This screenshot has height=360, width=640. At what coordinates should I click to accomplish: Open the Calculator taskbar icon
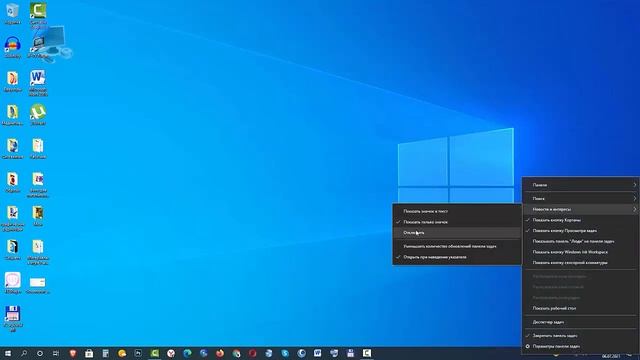[x=105, y=353]
